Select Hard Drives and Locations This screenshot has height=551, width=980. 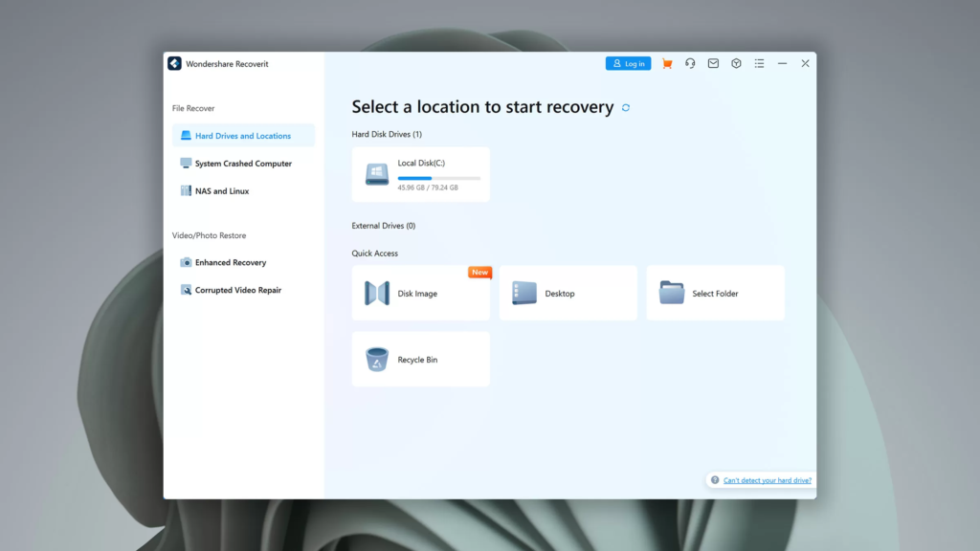(x=242, y=136)
